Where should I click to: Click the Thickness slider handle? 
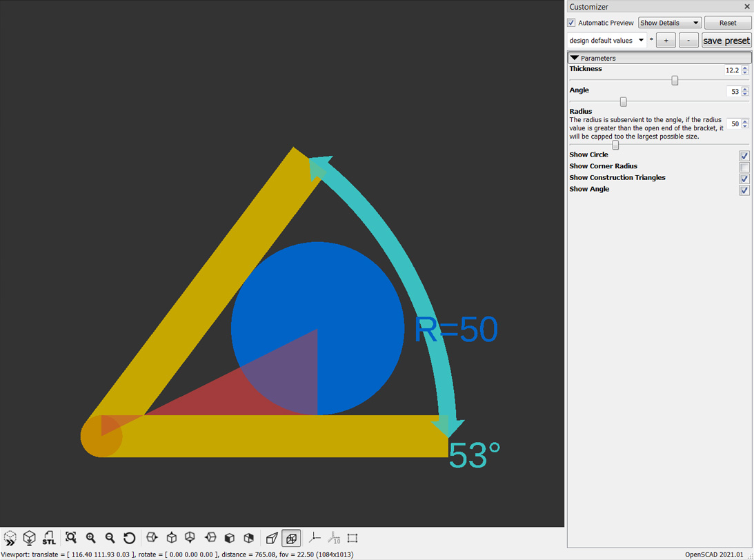click(x=675, y=80)
